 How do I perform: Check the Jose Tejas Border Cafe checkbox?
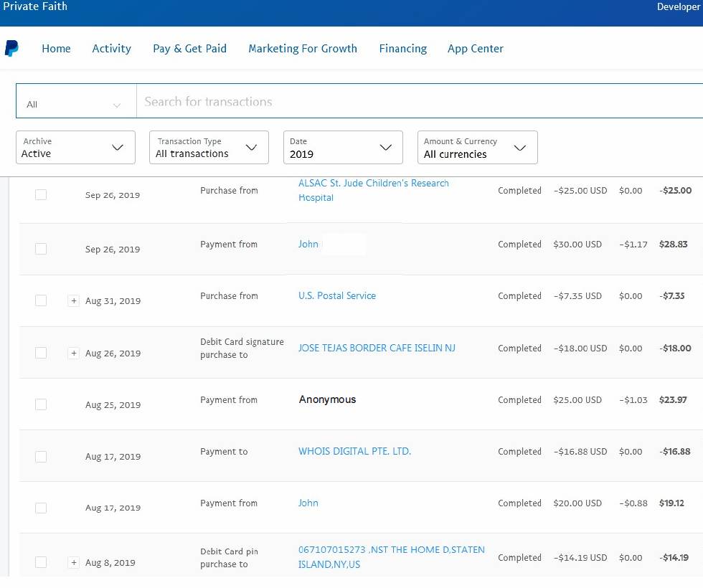[41, 353]
